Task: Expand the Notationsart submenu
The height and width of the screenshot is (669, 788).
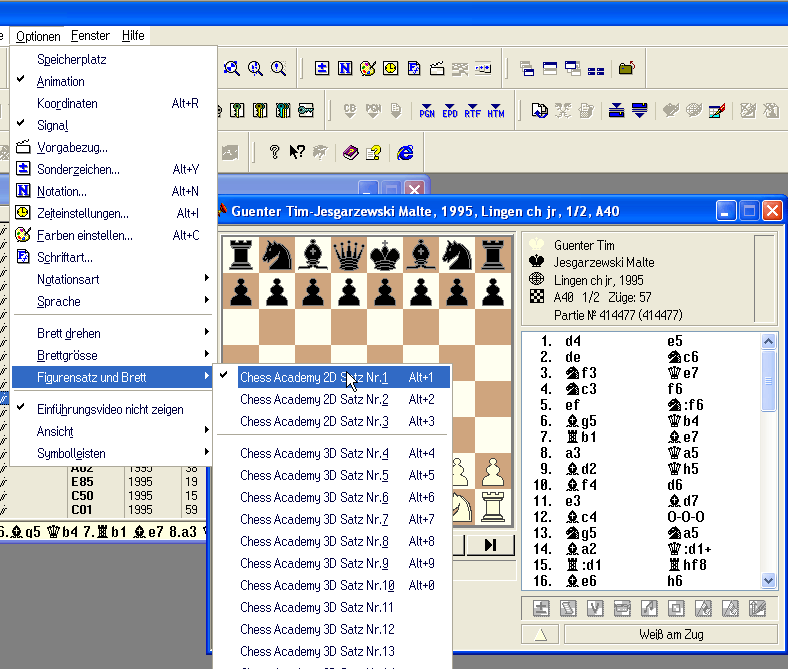Action: pos(114,279)
